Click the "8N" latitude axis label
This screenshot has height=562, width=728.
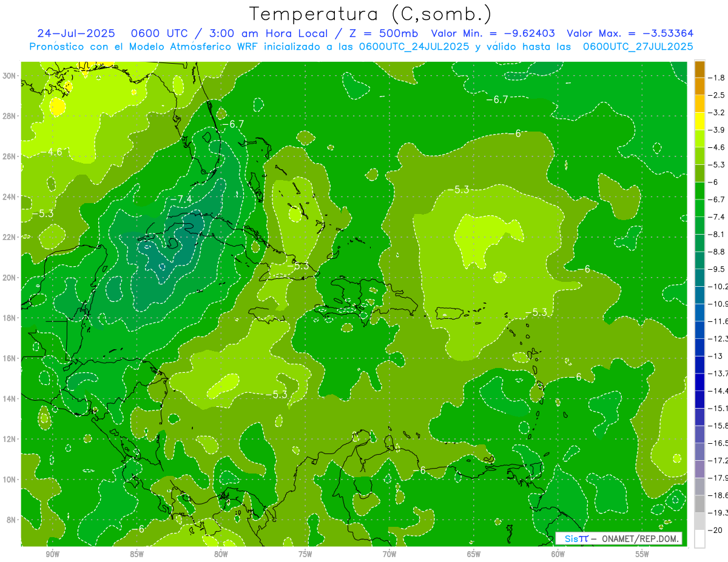point(11,520)
